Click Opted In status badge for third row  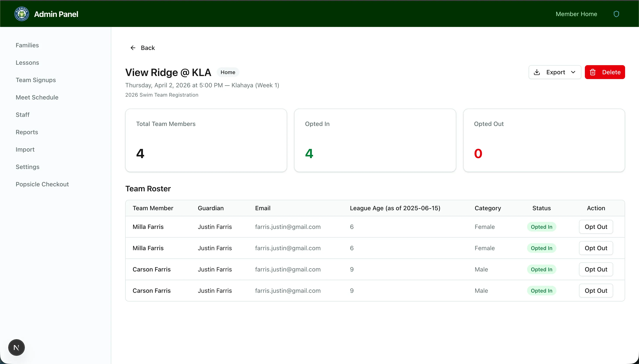pyautogui.click(x=541, y=269)
